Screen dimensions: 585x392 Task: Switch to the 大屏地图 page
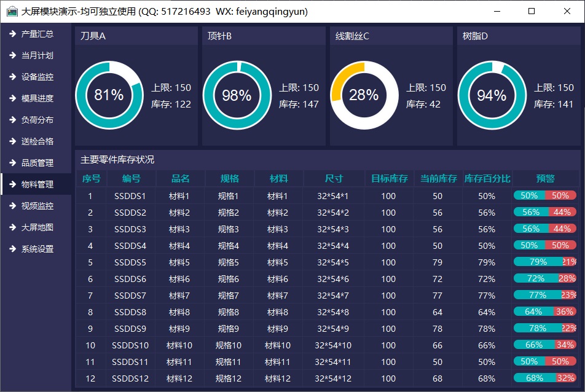point(37,227)
